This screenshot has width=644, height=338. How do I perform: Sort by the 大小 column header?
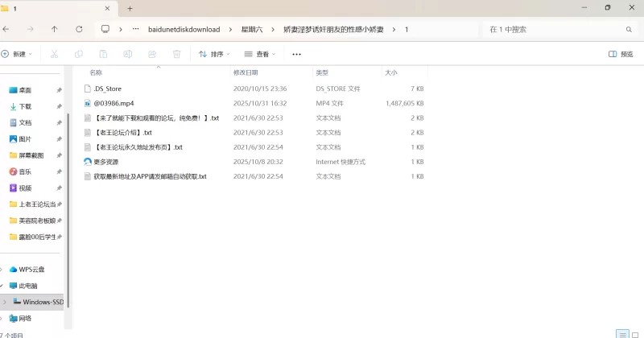tap(391, 72)
